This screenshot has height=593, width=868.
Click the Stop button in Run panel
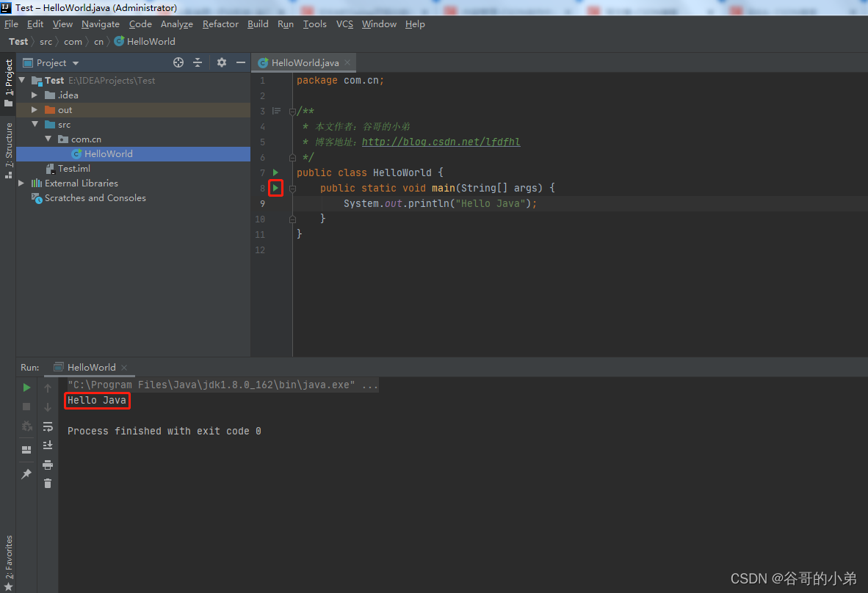(x=26, y=407)
